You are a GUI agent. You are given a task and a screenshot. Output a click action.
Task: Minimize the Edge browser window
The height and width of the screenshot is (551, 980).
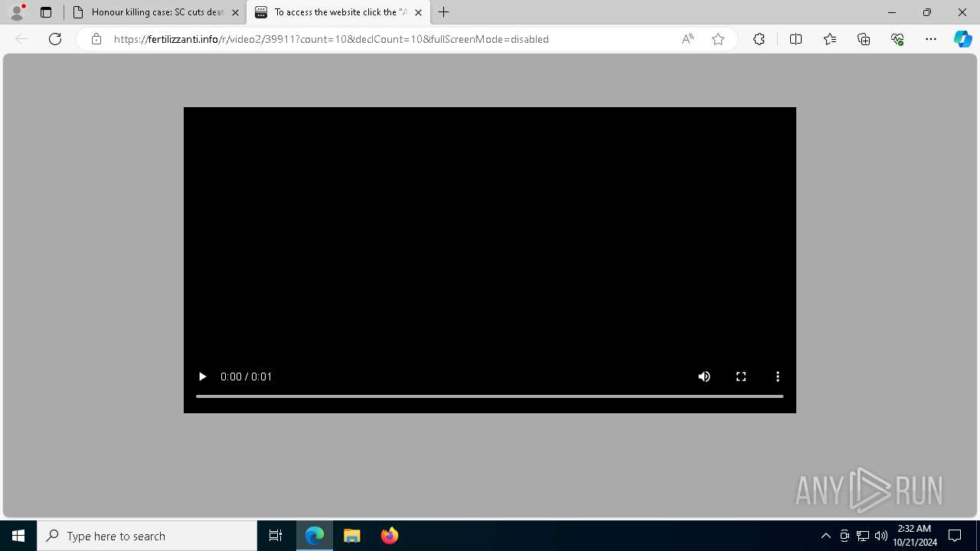pyautogui.click(x=892, y=12)
